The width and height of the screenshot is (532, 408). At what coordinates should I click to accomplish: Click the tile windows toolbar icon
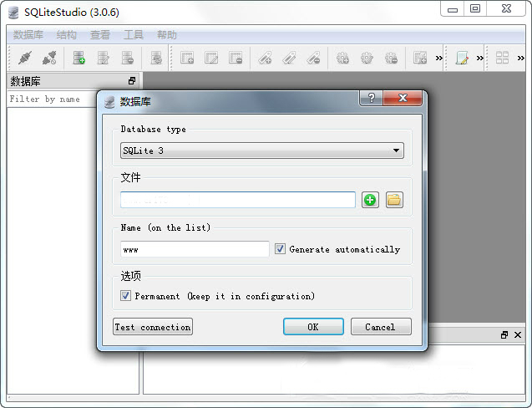(502, 58)
